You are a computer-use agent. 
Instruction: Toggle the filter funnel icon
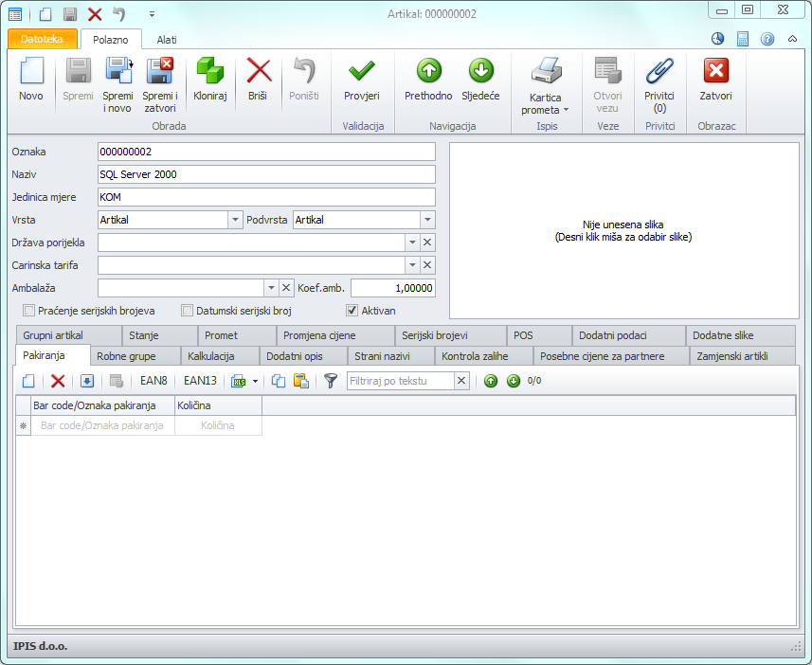click(x=331, y=381)
